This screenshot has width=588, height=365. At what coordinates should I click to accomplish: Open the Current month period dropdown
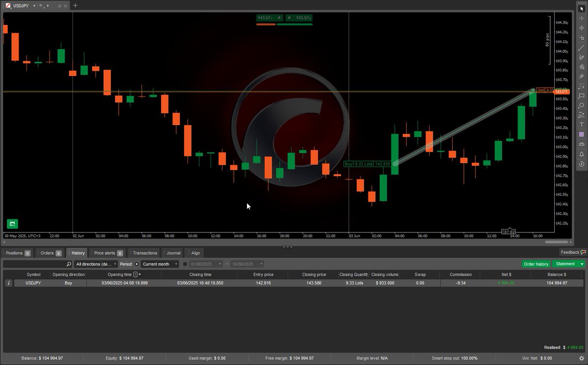160,264
